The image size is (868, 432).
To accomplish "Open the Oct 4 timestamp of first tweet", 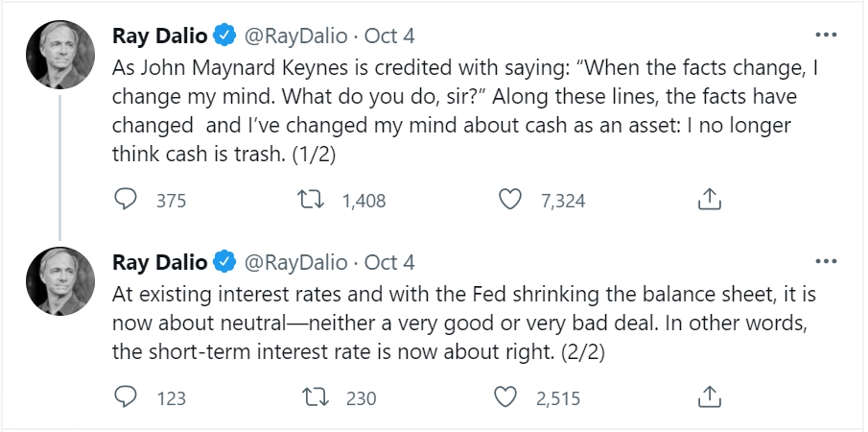I will 390,36.
